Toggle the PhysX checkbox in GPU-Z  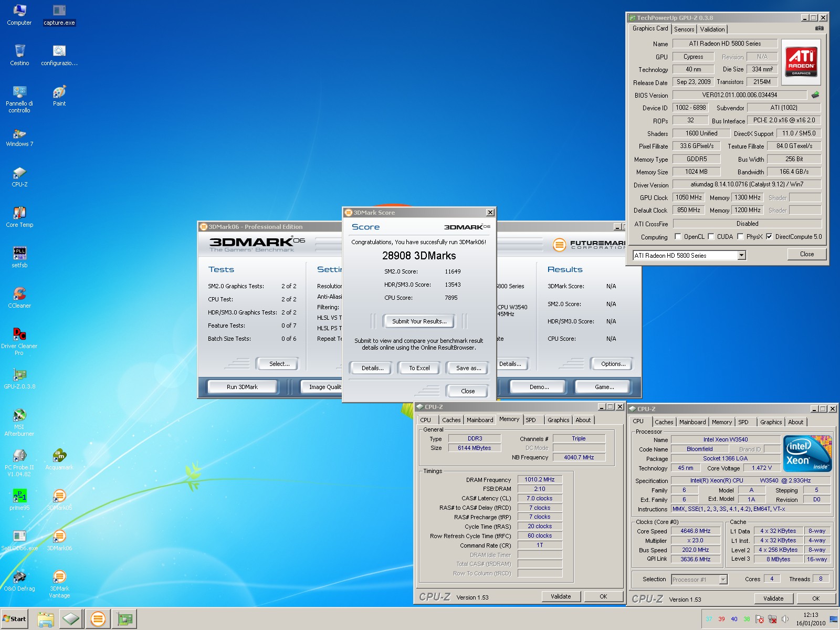(740, 237)
